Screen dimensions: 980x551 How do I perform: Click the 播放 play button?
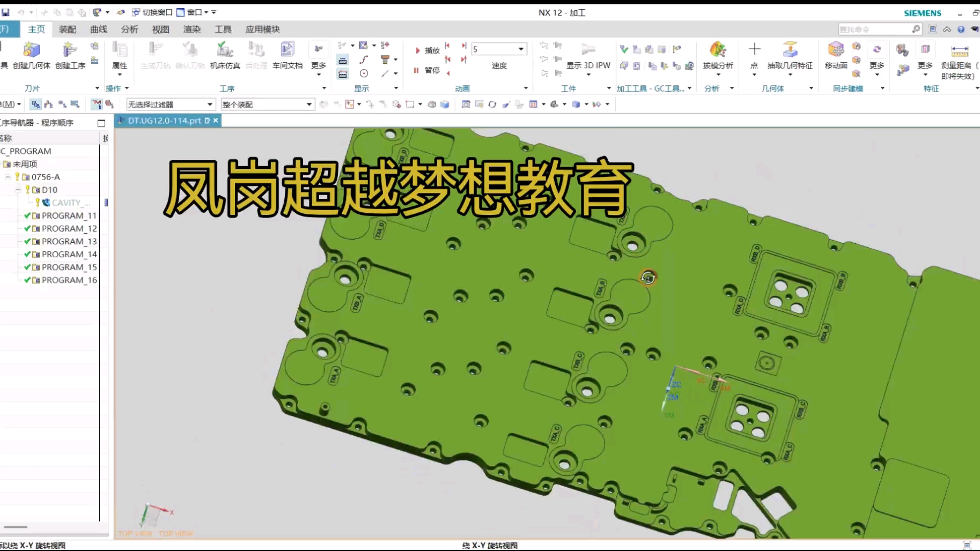coord(427,50)
